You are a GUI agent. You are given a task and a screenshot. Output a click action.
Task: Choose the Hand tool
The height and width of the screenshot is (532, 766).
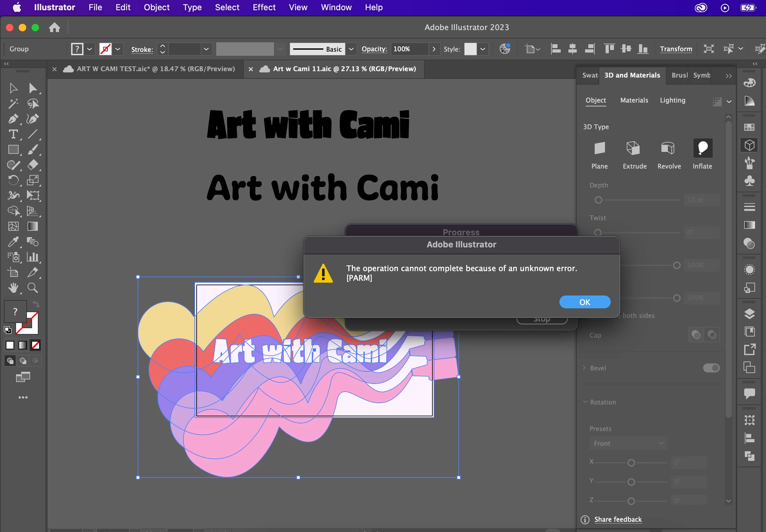(x=13, y=288)
